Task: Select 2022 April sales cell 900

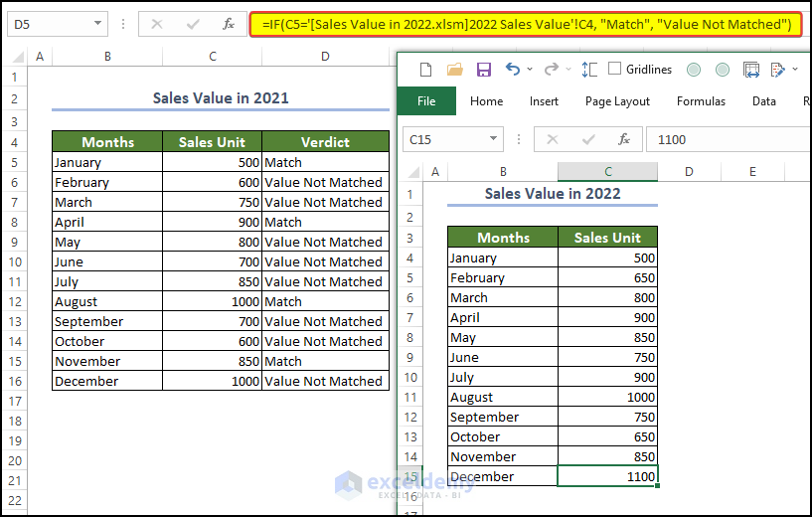Action: (x=608, y=317)
